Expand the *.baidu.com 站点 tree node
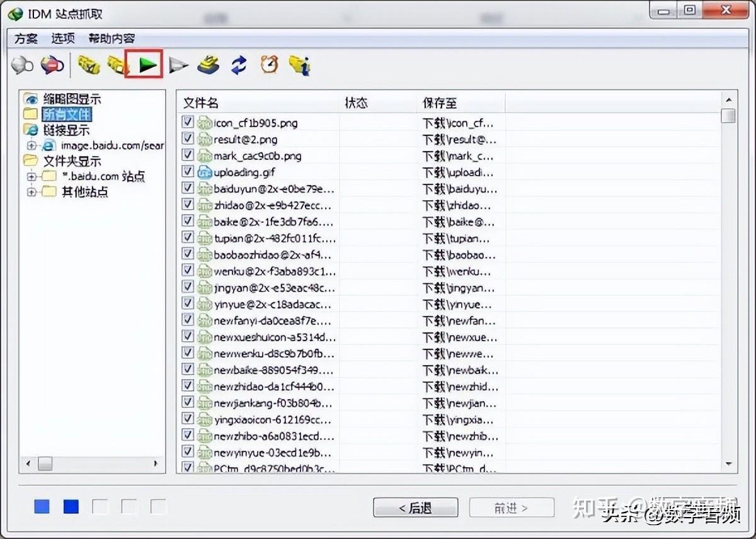The height and width of the screenshot is (539, 756). click(x=31, y=176)
